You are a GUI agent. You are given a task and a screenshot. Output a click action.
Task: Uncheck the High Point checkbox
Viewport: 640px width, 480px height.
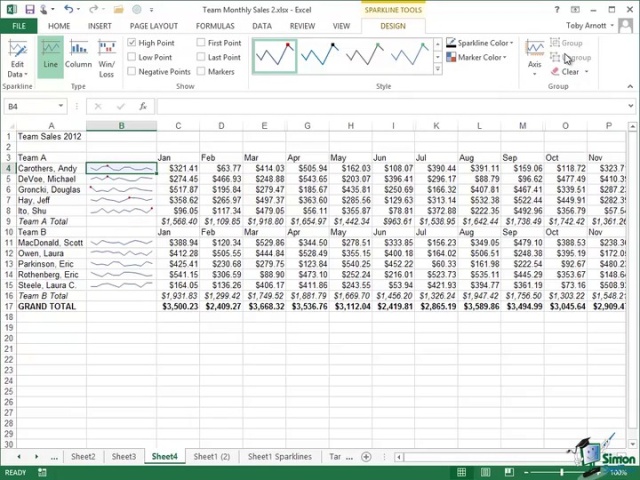132,43
